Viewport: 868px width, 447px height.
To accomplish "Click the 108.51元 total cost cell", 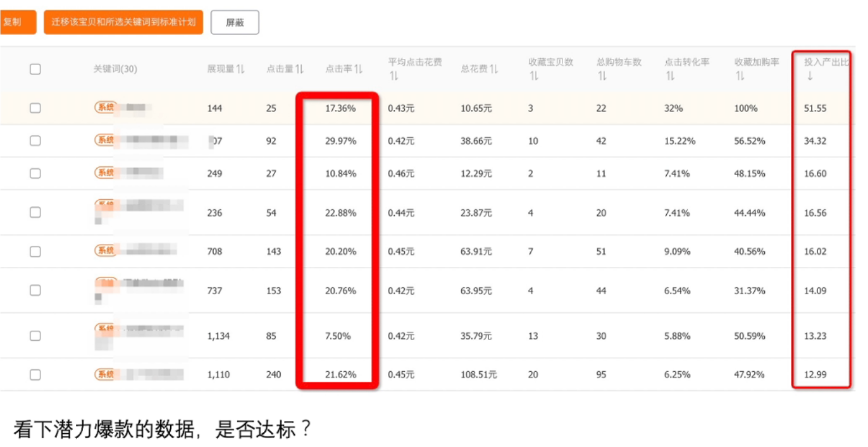I will tap(479, 375).
